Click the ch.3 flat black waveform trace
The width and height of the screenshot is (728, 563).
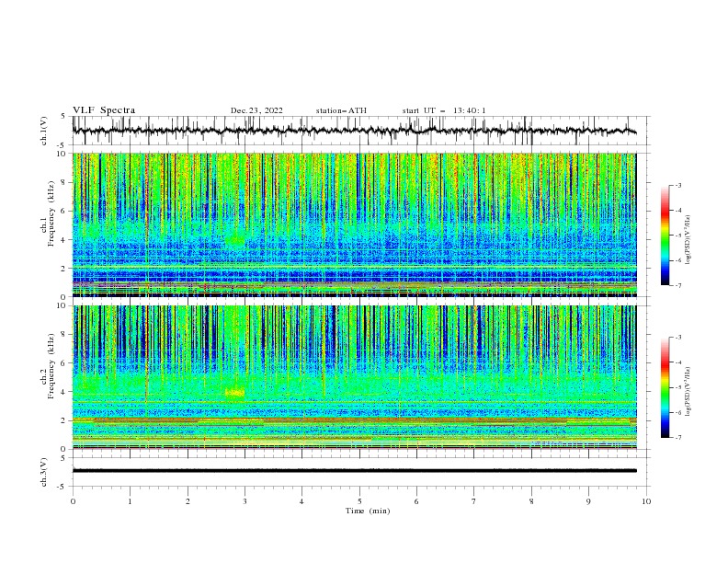[x=354, y=471]
